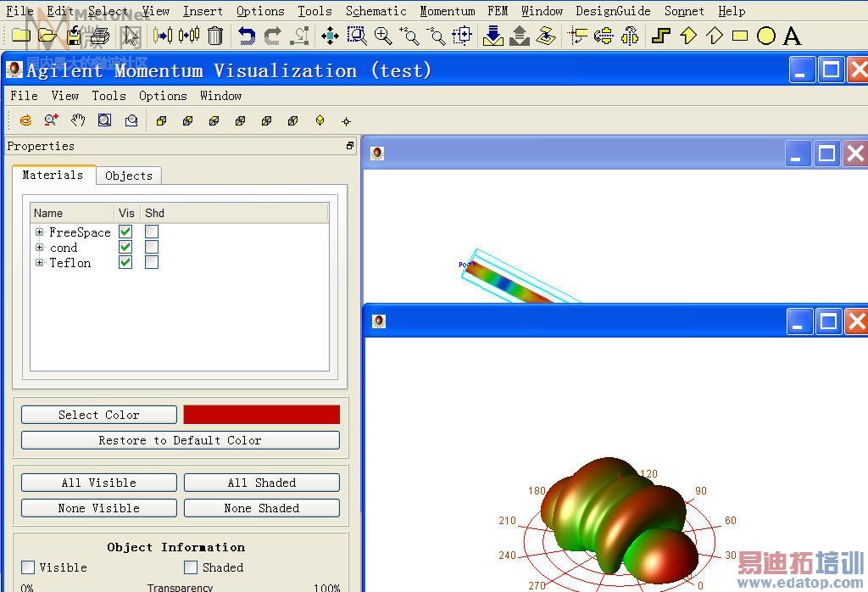868x592 pixels.
Task: Expand the cond tree node
Action: pyautogui.click(x=39, y=248)
